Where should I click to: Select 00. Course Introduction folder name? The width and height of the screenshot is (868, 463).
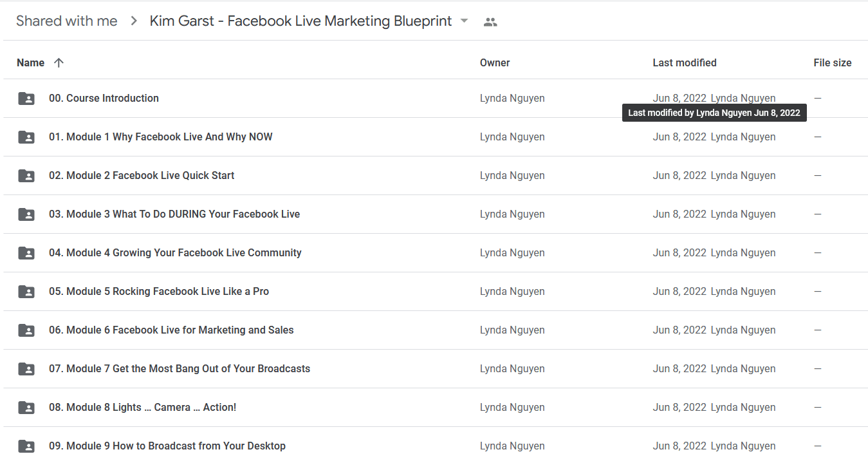point(104,98)
